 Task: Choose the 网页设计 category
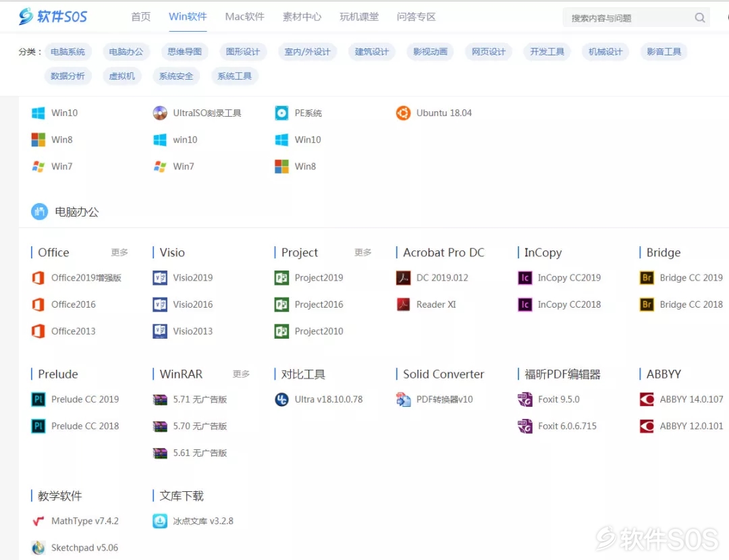coord(489,51)
